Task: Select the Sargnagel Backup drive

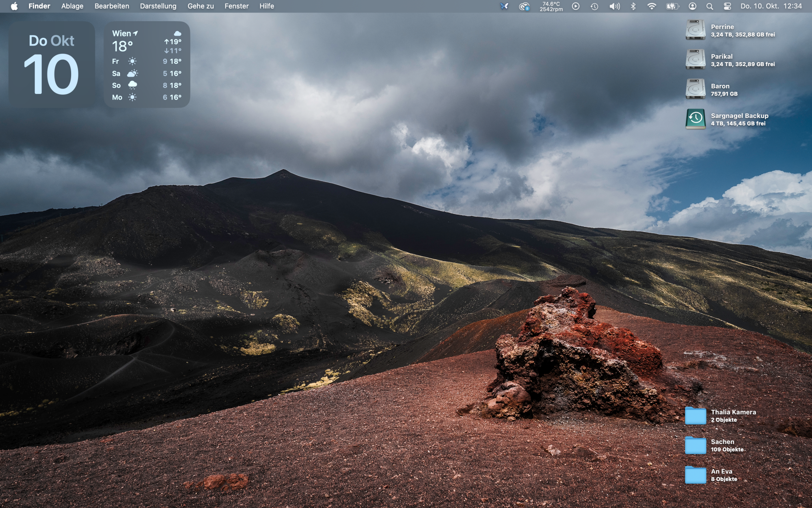Action: pos(695,119)
